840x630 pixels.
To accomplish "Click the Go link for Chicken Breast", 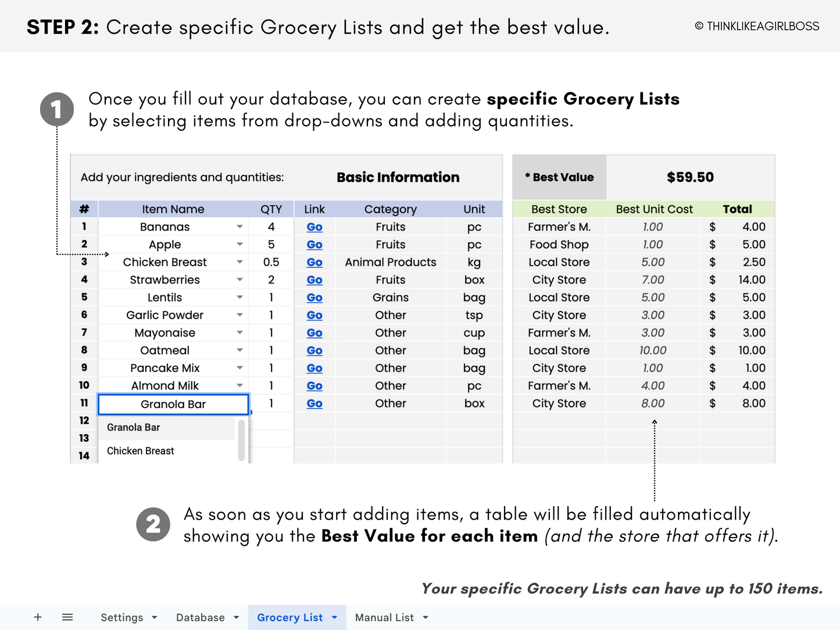I will pyautogui.click(x=314, y=262).
